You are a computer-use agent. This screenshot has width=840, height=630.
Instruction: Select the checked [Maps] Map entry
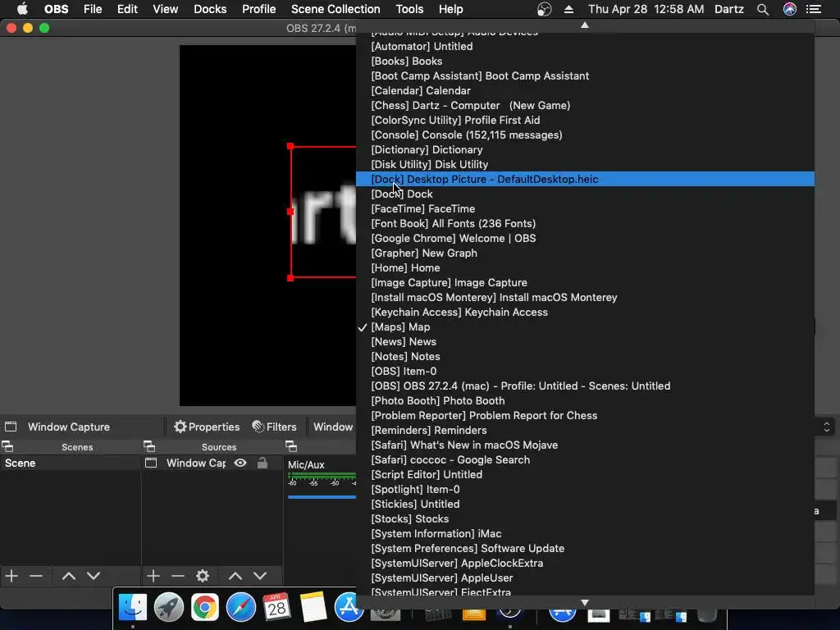[585, 326]
